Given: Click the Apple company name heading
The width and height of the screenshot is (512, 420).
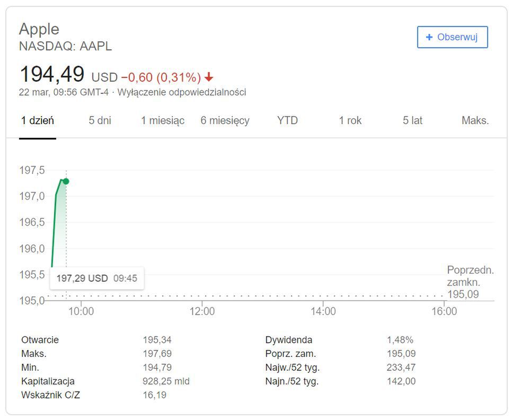Looking at the screenshot, I should 39,29.
